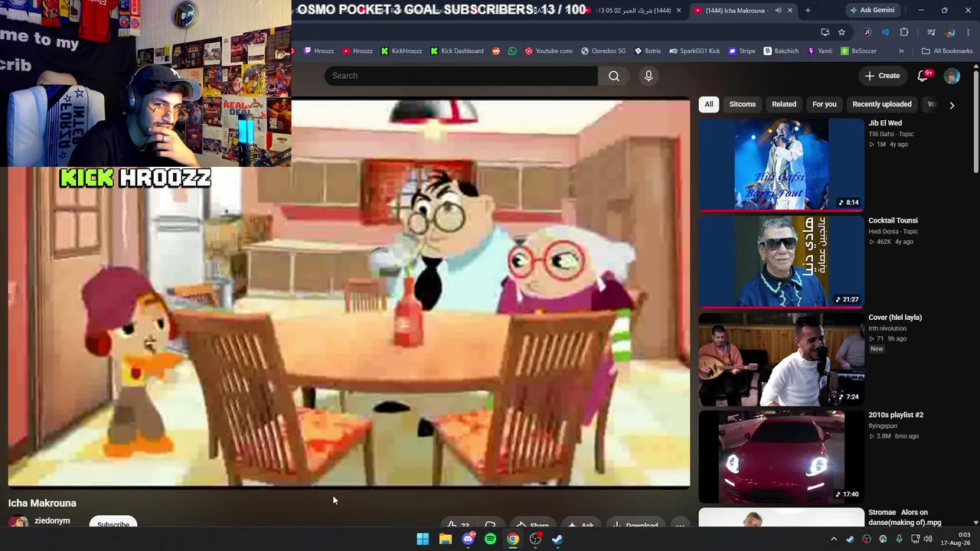Open the Botrix bookmark
Image resolution: width=980 pixels, height=551 pixels.
(647, 51)
